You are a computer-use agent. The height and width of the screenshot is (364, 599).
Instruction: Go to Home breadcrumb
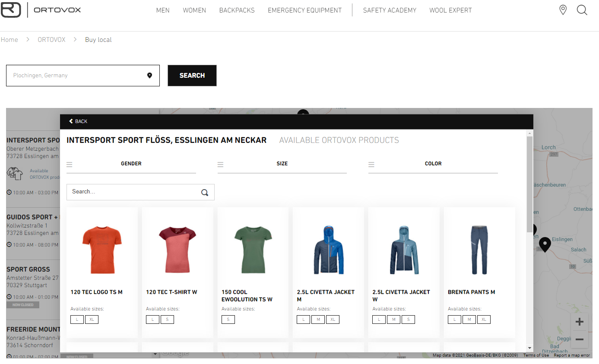[10, 40]
